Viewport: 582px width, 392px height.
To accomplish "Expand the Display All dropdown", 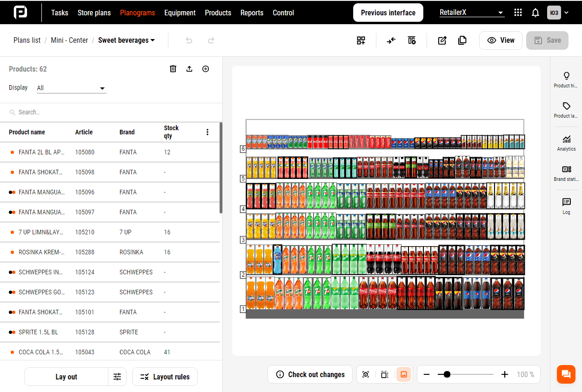I will pyautogui.click(x=71, y=88).
